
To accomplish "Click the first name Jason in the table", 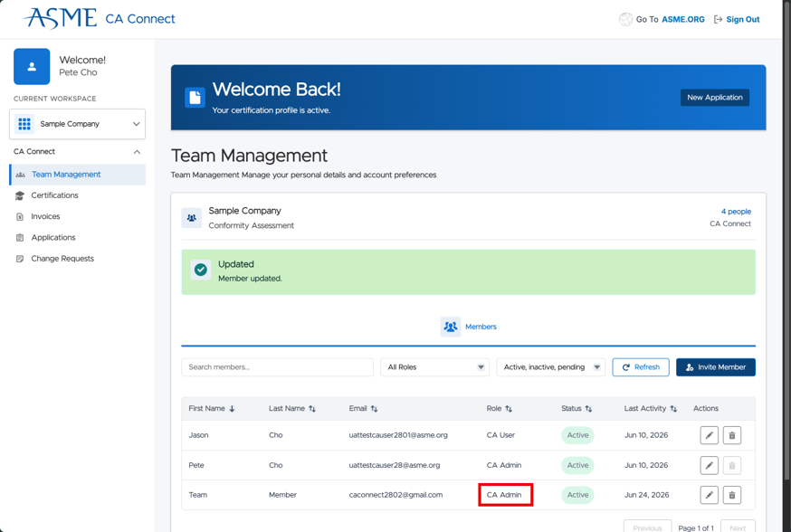I will 198,435.
